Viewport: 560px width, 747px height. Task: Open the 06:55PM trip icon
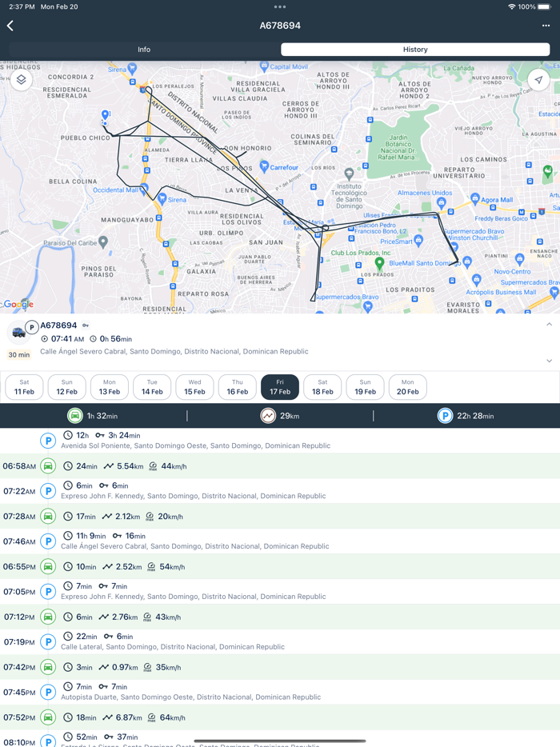[48, 566]
